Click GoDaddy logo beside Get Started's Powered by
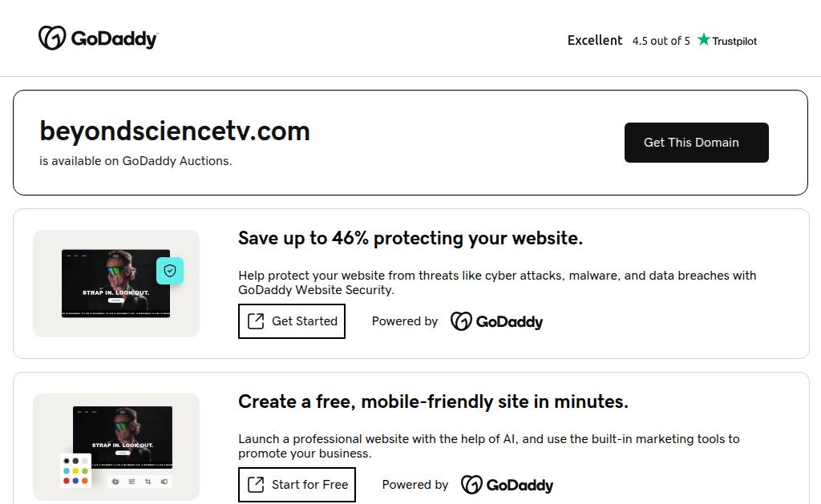This screenshot has width=821, height=504. pos(496,321)
